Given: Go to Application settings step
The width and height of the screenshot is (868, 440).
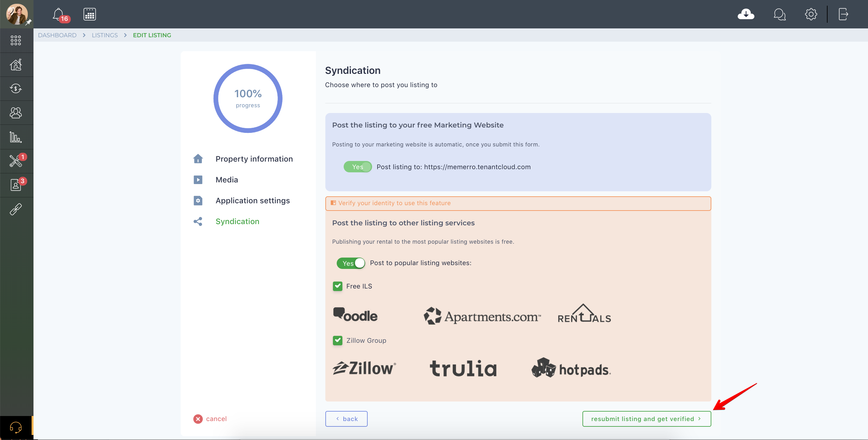Looking at the screenshot, I should (253, 200).
